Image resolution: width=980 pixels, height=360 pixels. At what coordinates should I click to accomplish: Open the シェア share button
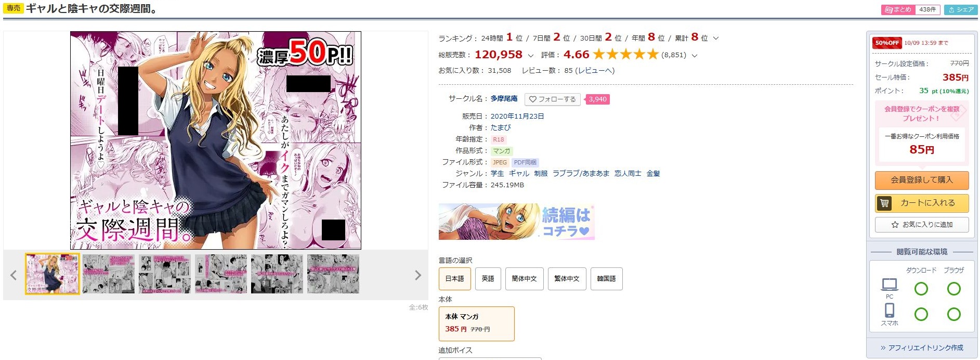point(961,9)
